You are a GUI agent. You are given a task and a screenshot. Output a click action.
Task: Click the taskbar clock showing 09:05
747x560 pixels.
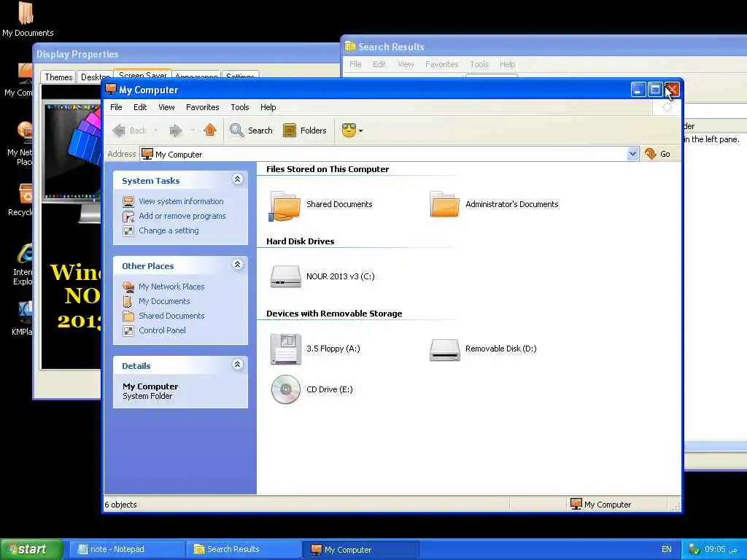pyautogui.click(x=721, y=549)
